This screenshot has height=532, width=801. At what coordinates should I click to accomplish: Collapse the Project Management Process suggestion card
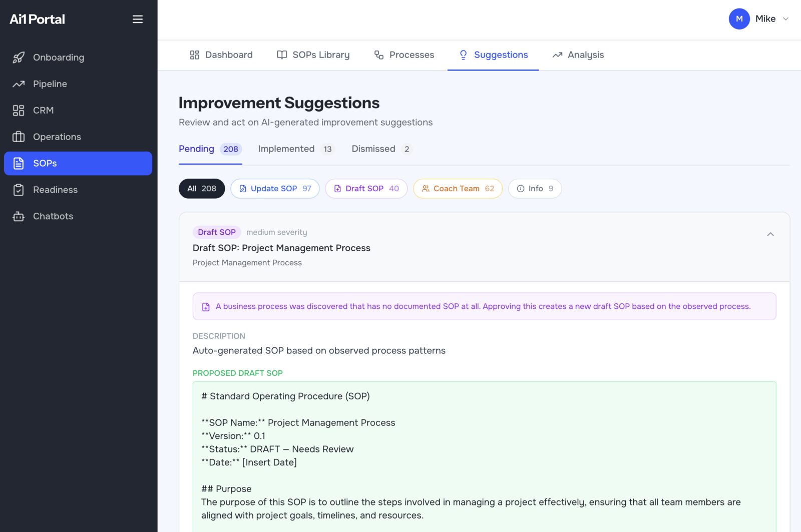coord(770,234)
